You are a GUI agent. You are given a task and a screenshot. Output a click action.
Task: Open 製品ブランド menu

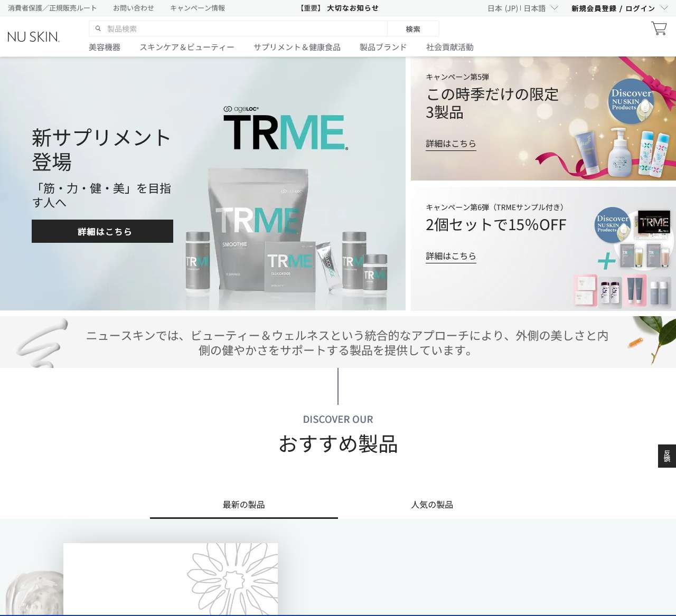(383, 47)
